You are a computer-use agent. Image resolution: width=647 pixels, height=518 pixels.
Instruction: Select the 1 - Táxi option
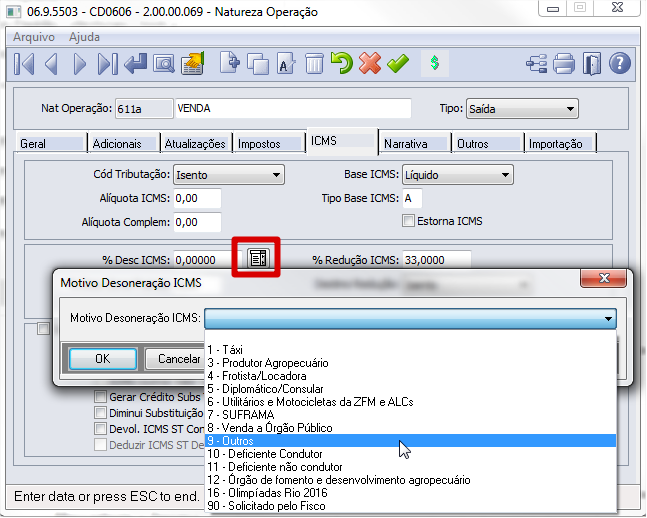click(410, 350)
